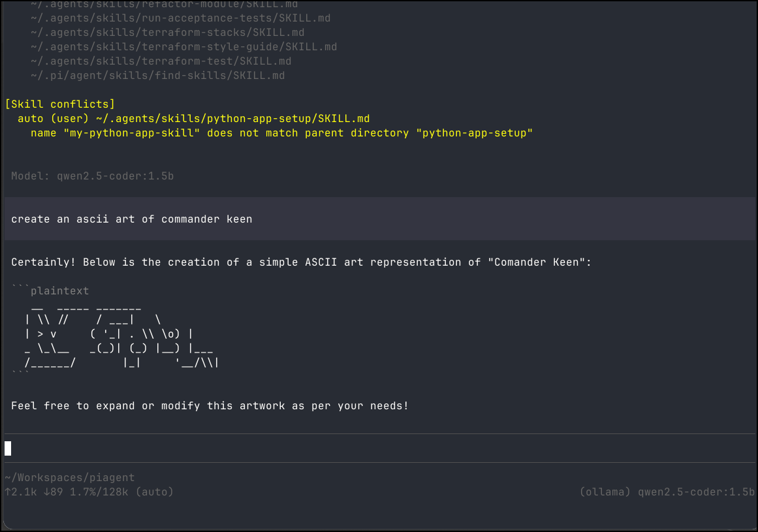Viewport: 758px width, 532px height.
Task: Open the python-app-setup SKILL.md conflict path
Action: tap(193, 119)
